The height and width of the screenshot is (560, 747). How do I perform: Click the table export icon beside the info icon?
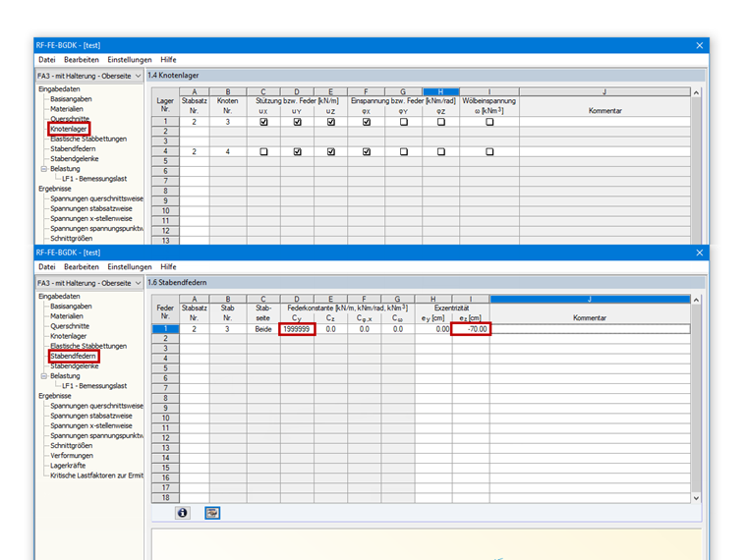click(212, 513)
